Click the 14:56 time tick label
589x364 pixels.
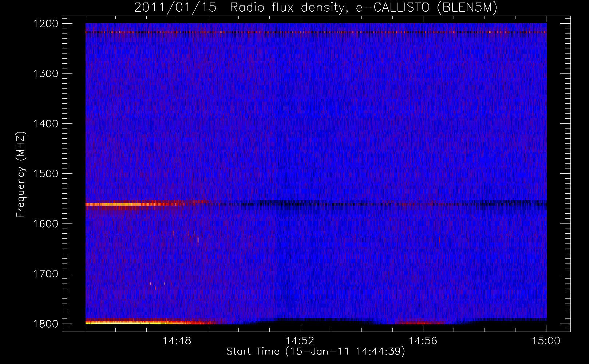click(423, 341)
